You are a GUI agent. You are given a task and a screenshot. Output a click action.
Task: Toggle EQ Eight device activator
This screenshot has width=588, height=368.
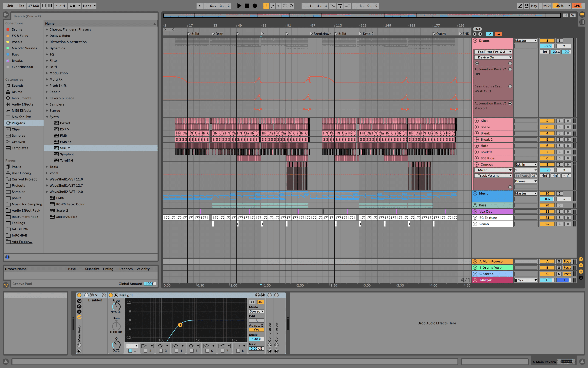point(110,295)
